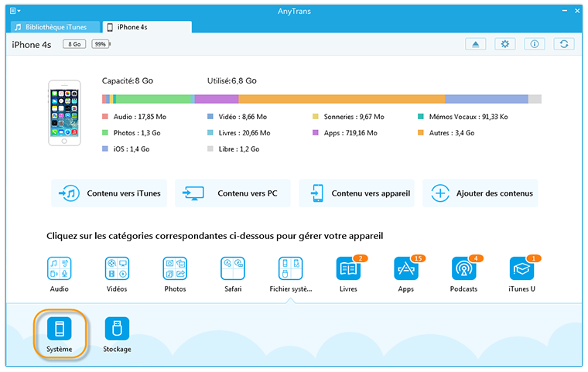Click Livres : 20,66 Mo legend
This screenshot has width=588, height=372.
coord(239,133)
